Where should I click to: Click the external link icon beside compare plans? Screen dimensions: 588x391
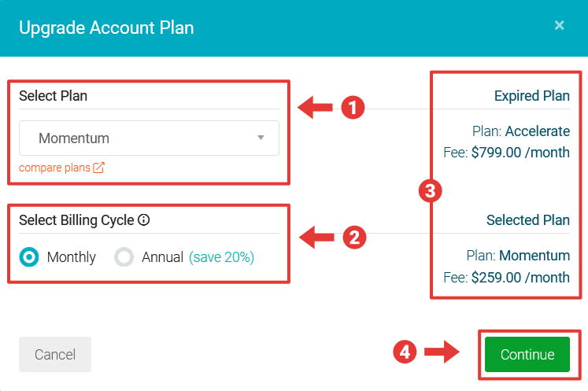click(x=98, y=168)
